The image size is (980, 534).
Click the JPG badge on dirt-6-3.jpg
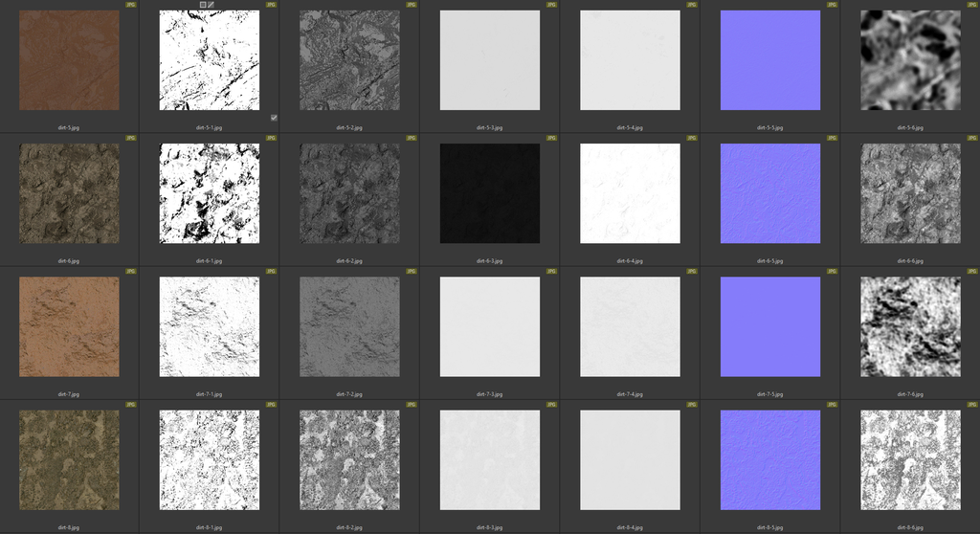click(551, 138)
